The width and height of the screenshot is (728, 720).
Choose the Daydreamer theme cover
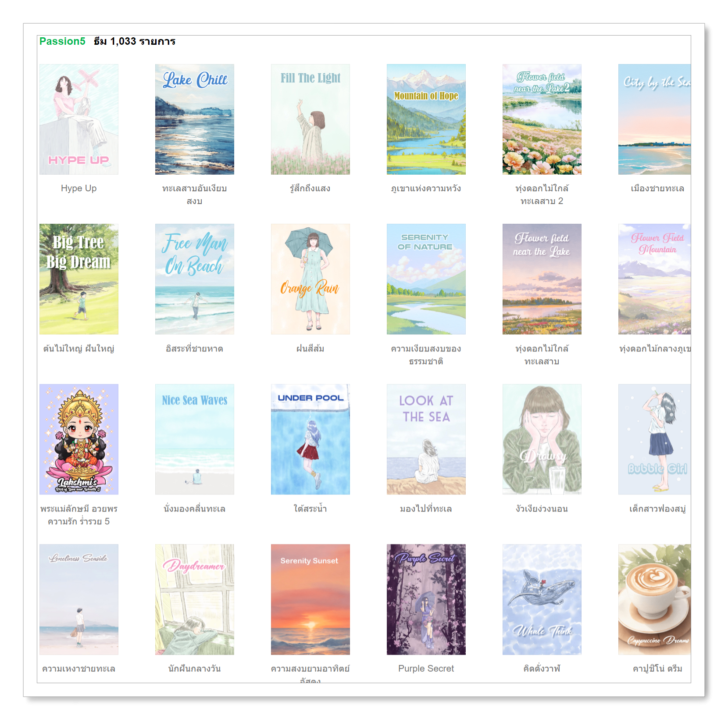pos(195,599)
